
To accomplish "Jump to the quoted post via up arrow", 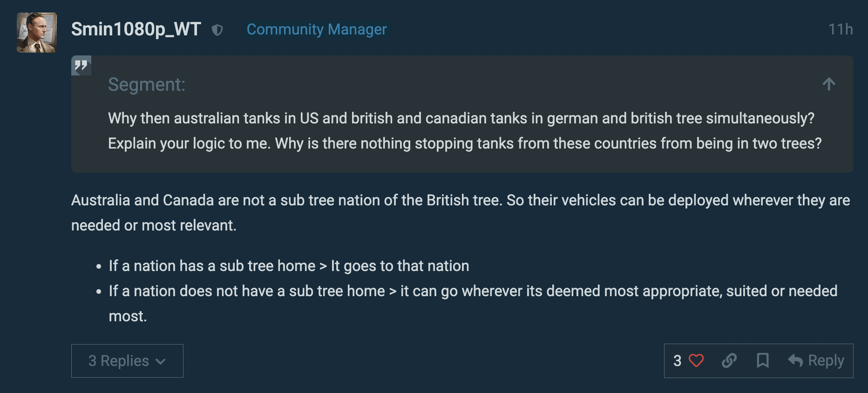I will point(829,84).
